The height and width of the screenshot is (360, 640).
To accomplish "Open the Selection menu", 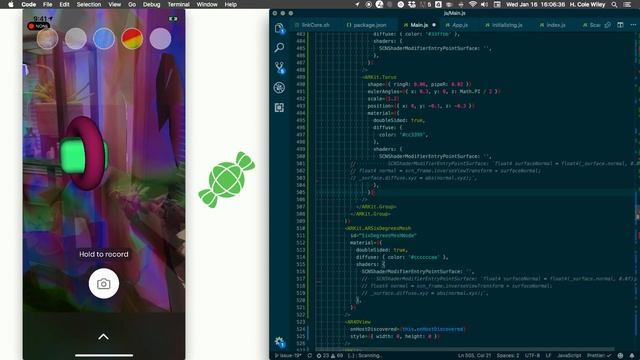I will 89,4.
